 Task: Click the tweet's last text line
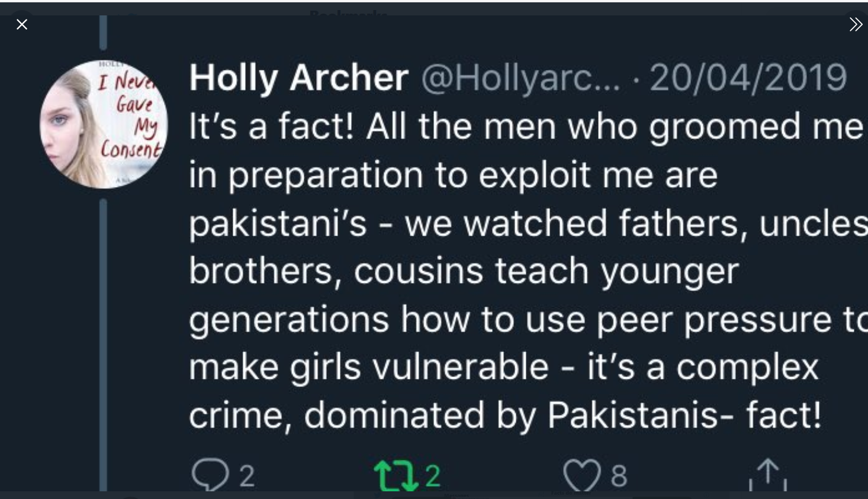point(505,415)
